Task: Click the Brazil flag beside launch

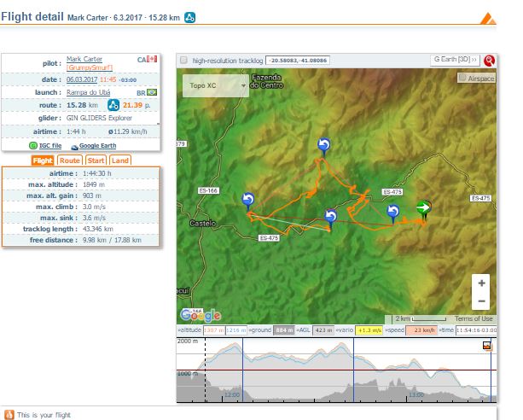Action: tap(152, 91)
